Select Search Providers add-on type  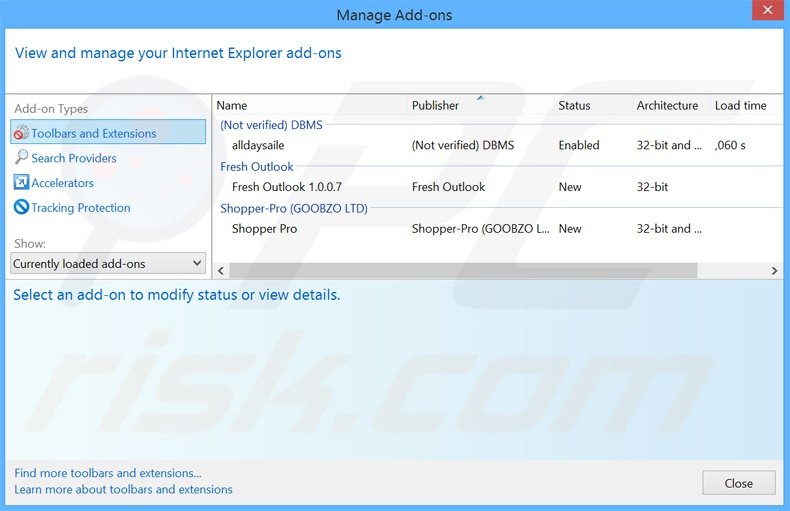pyautogui.click(x=74, y=158)
